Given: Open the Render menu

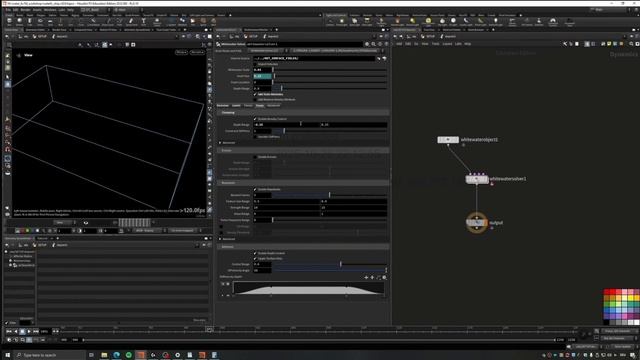Looking at the screenshot, I should (x=25, y=10).
